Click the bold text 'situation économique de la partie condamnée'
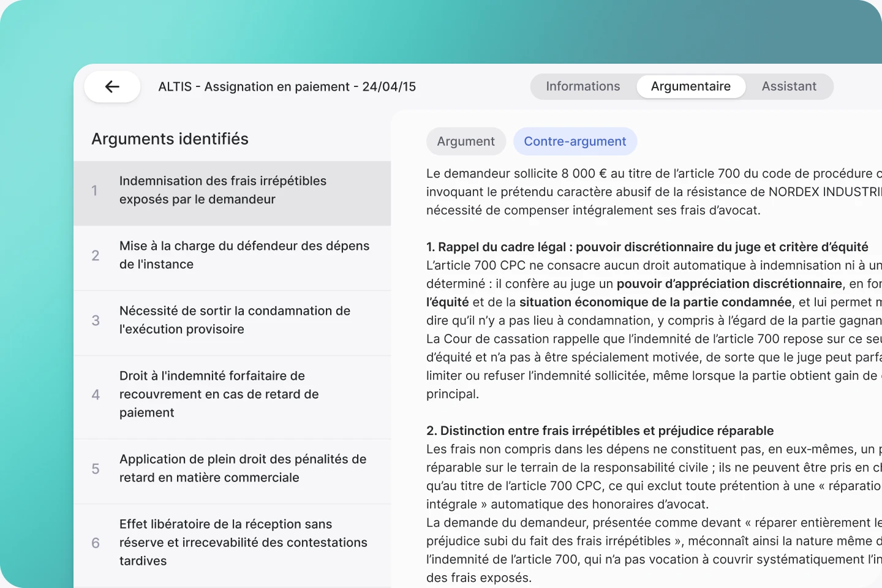 click(655, 302)
